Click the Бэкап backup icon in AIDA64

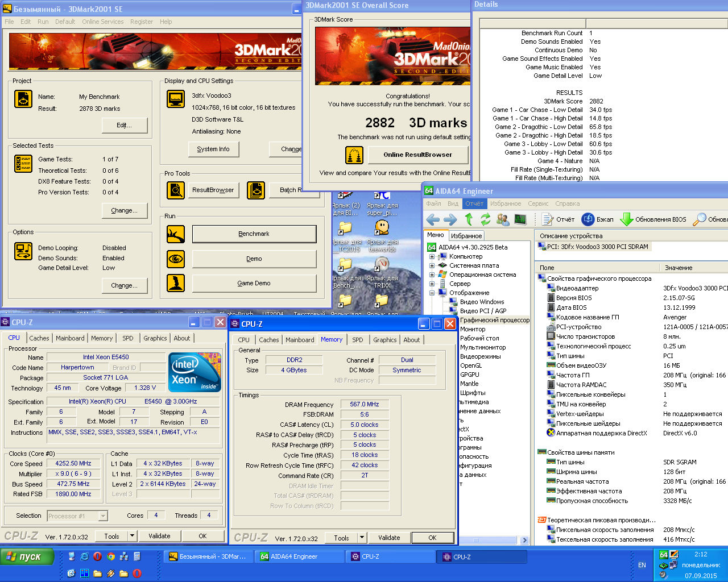pyautogui.click(x=588, y=219)
